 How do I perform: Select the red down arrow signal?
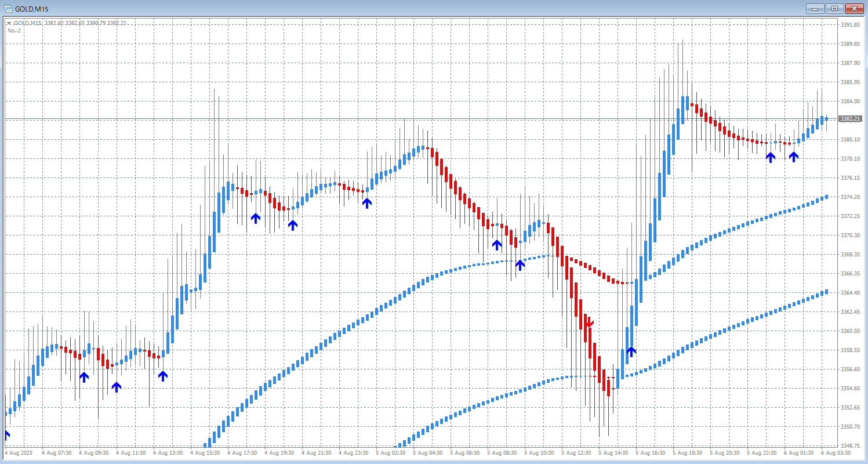pyautogui.click(x=590, y=322)
